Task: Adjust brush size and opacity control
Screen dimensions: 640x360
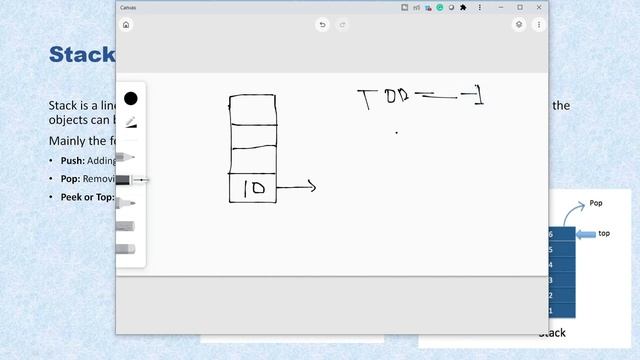Action: click(x=131, y=122)
